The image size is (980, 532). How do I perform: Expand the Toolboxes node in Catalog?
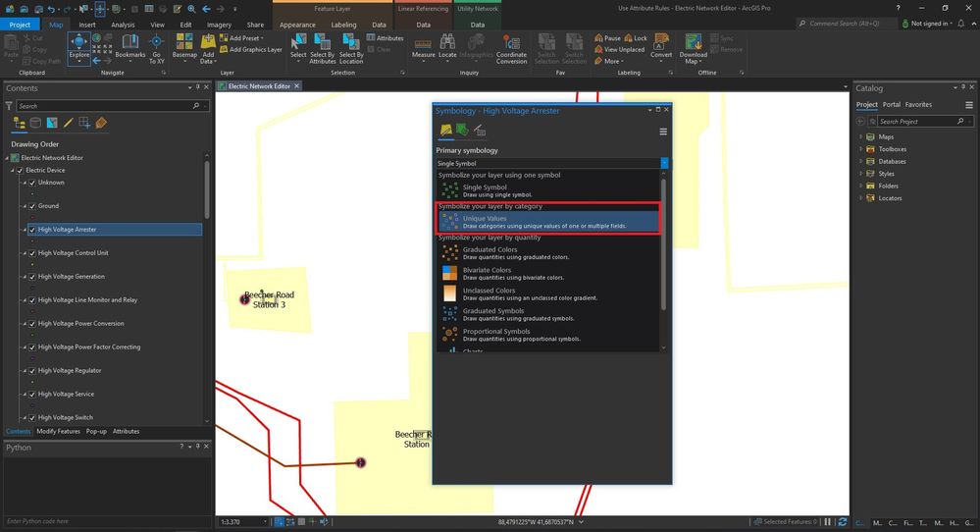tap(860, 149)
